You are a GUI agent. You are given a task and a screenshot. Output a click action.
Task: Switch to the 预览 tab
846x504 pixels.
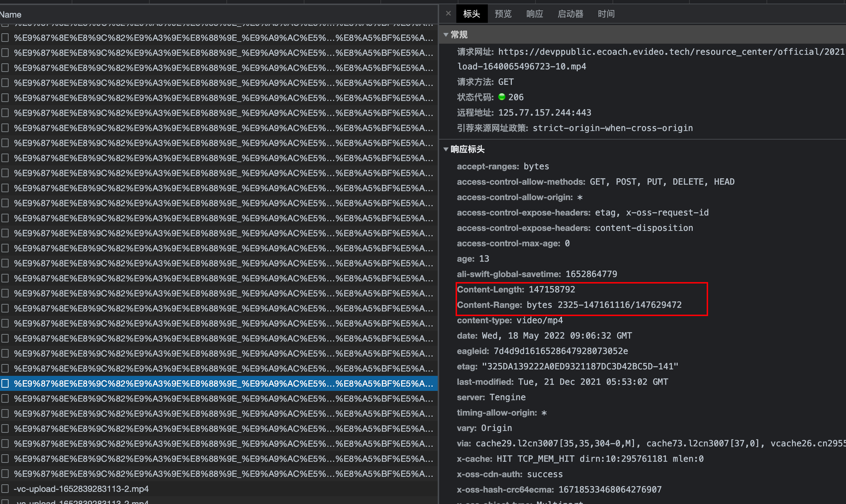point(503,14)
